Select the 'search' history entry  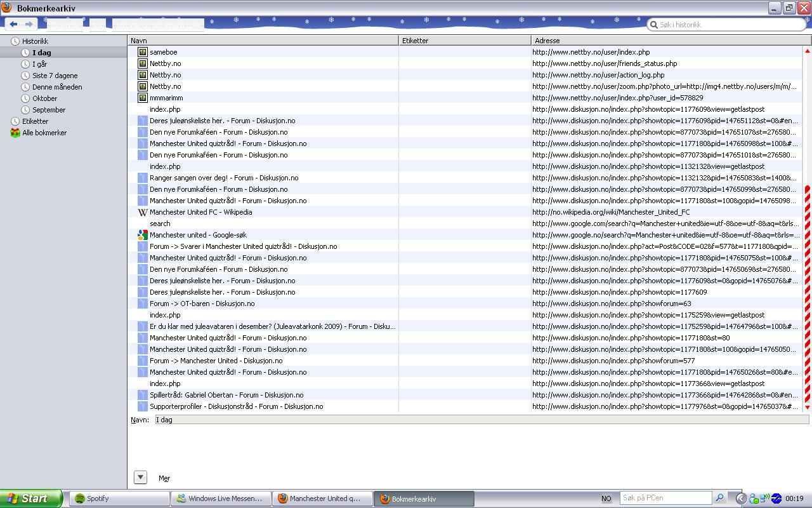click(160, 224)
